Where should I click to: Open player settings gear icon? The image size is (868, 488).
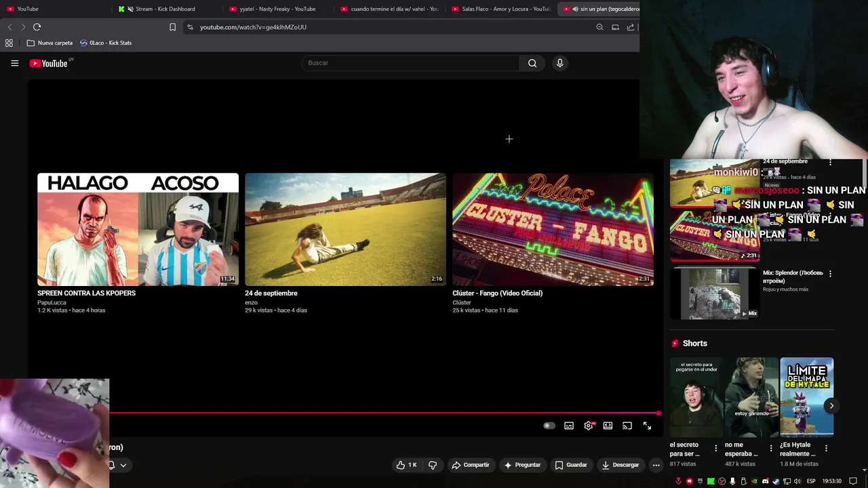pyautogui.click(x=589, y=426)
